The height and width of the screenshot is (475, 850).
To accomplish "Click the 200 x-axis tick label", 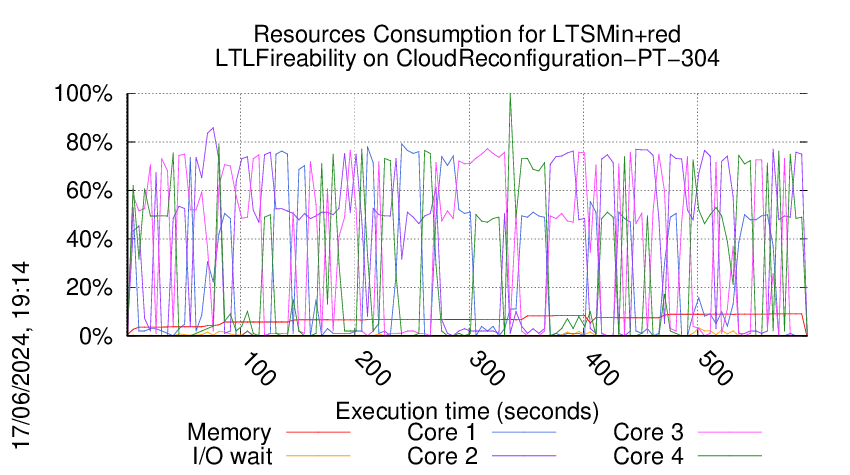I will click(x=372, y=369).
